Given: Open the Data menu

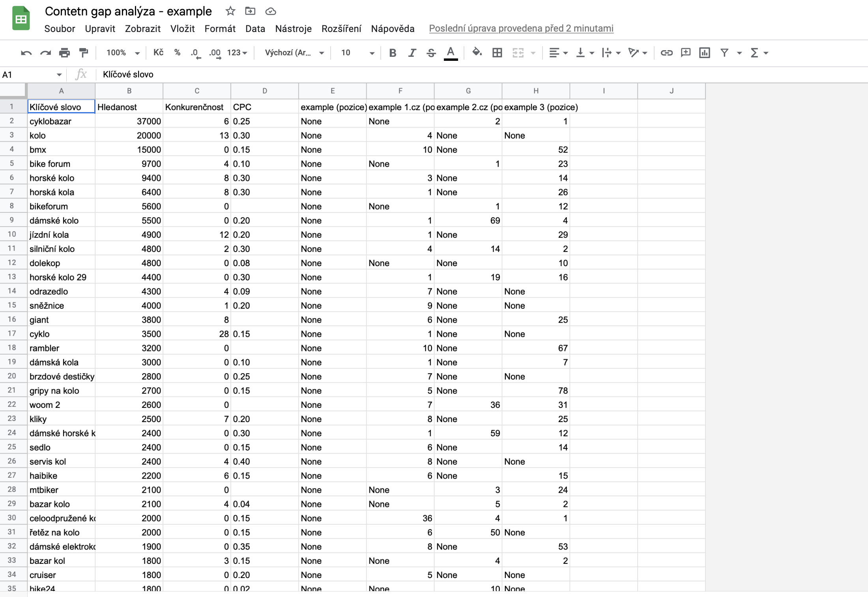Looking at the screenshot, I should pos(255,29).
